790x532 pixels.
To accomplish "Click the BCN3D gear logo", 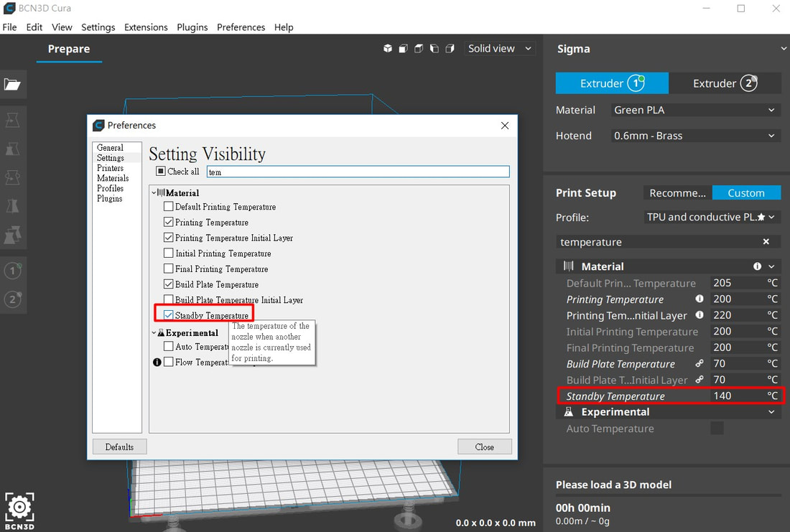I will (19, 507).
